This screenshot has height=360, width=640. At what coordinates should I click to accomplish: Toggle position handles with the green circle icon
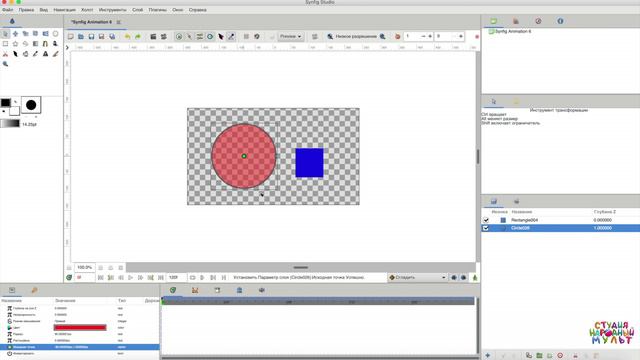179,37
